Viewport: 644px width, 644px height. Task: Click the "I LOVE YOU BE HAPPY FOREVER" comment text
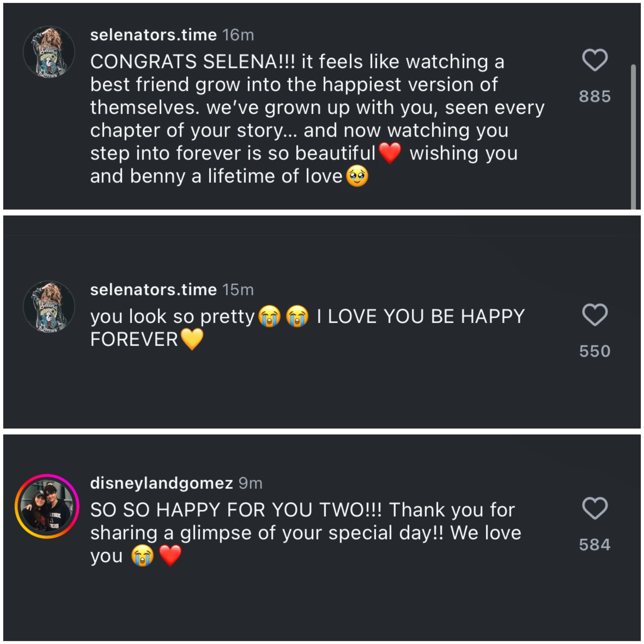tap(420, 316)
